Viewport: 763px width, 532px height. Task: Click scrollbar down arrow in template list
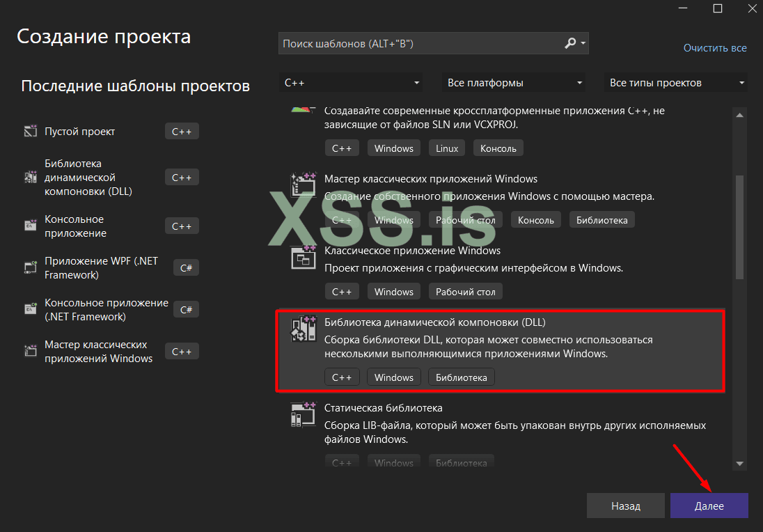click(739, 463)
